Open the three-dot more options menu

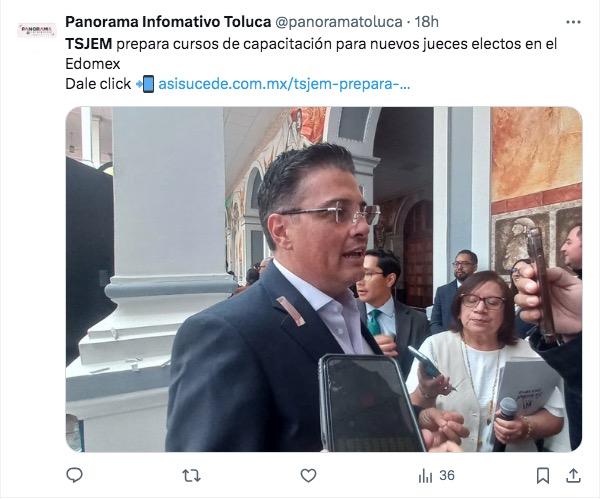point(573,22)
